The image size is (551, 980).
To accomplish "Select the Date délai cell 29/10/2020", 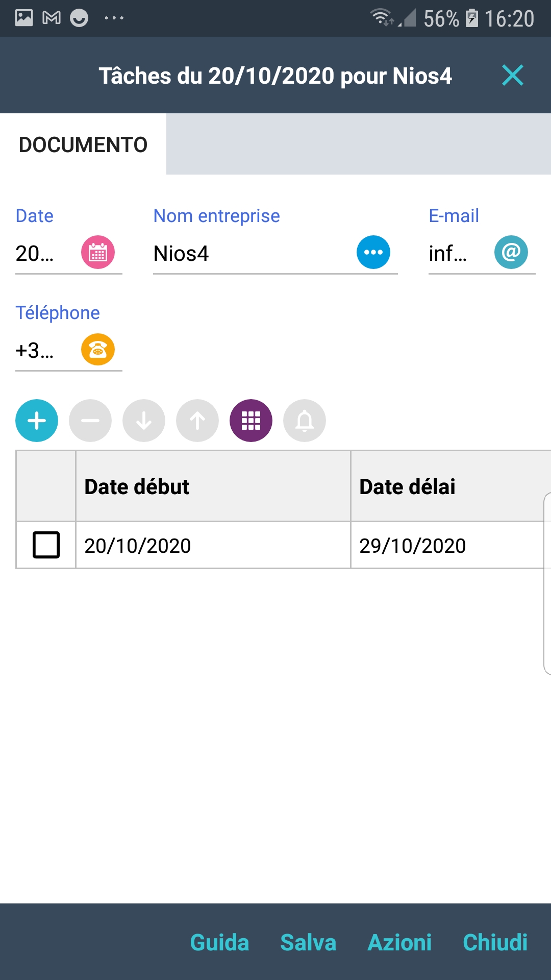I will pyautogui.click(x=412, y=546).
